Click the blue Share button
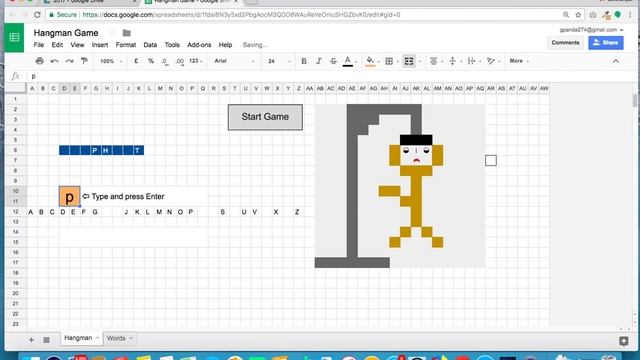The height and width of the screenshot is (360, 640). click(606, 42)
